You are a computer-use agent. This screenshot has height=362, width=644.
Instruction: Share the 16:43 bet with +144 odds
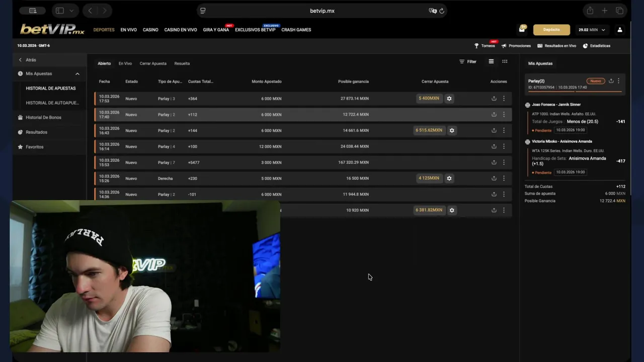click(494, 130)
